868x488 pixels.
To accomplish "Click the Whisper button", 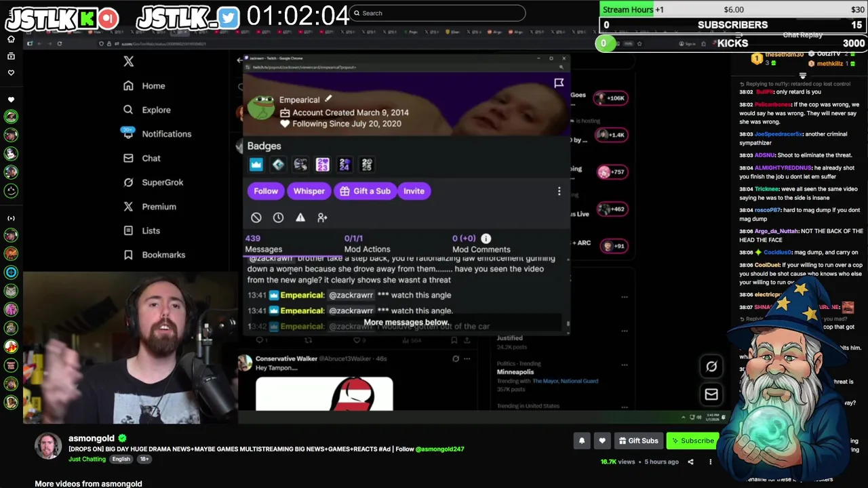I will [x=309, y=191].
